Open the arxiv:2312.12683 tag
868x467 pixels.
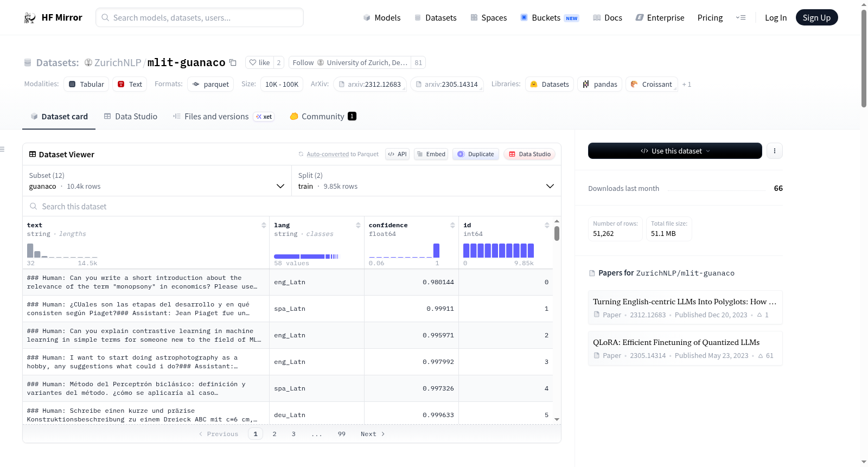click(370, 85)
